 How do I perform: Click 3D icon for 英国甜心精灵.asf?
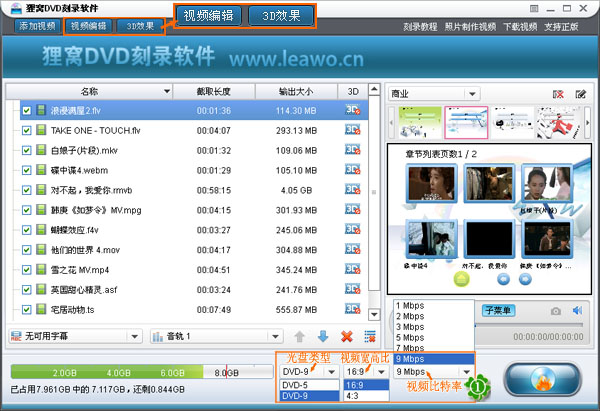[352, 289]
